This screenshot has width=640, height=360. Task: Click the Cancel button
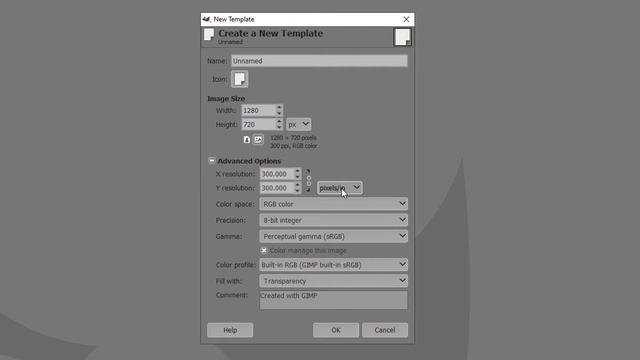click(x=385, y=330)
